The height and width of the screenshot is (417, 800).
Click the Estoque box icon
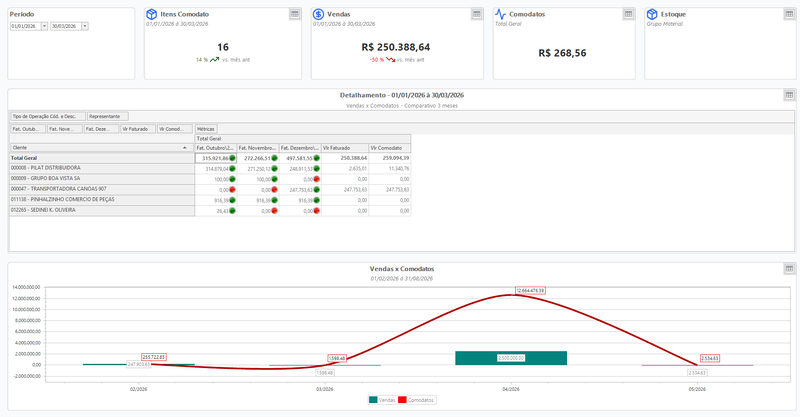pos(652,14)
